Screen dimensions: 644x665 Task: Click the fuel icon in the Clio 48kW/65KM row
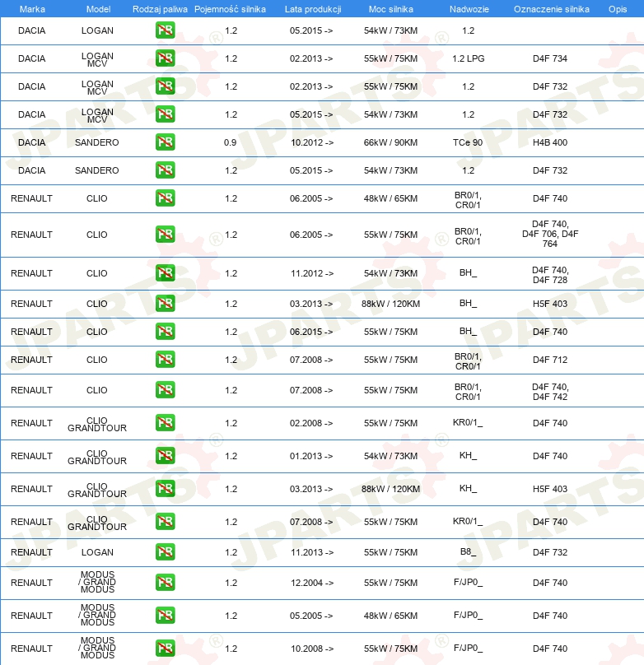165,198
